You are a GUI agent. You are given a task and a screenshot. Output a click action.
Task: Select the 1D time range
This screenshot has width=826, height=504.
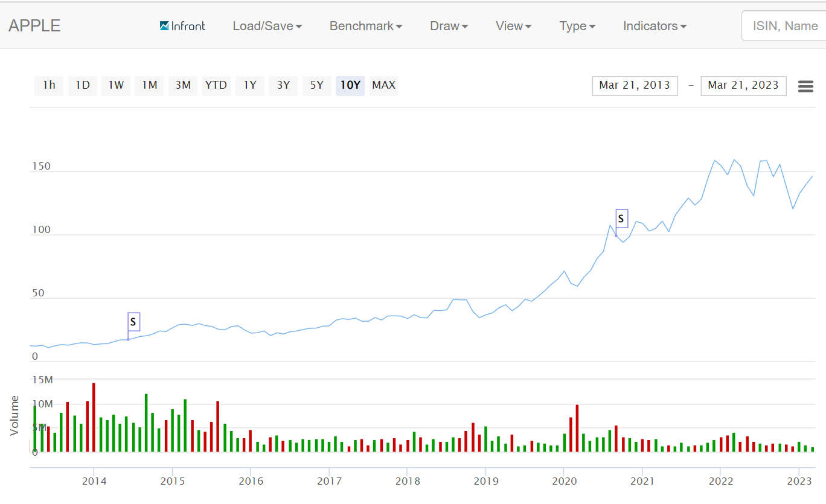point(82,85)
